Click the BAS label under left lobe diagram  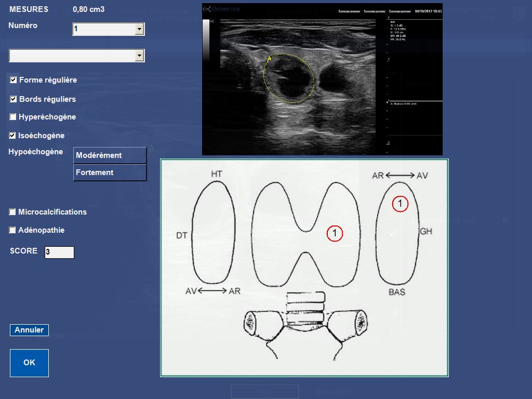[397, 292]
